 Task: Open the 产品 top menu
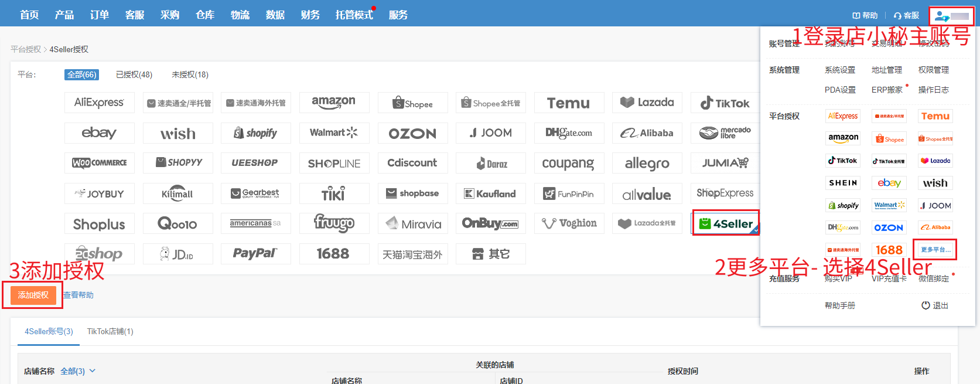(64, 15)
